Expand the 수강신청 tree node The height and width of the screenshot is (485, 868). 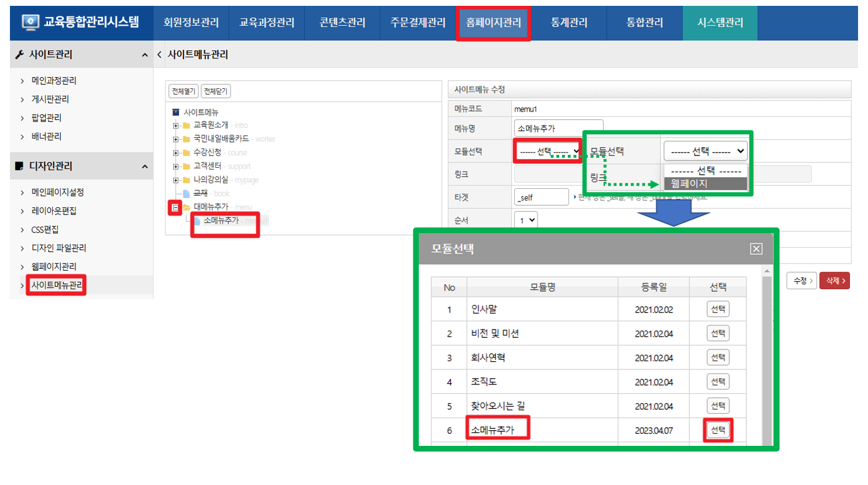(x=175, y=153)
